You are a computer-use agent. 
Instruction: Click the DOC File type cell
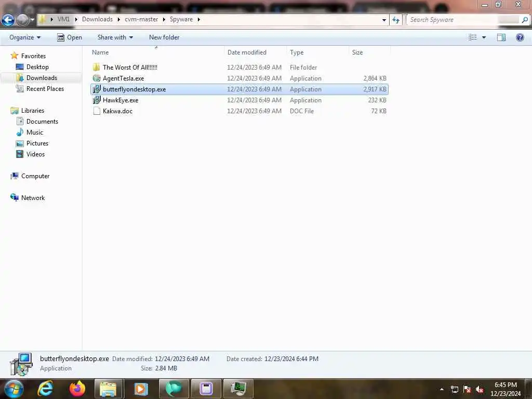pyautogui.click(x=302, y=111)
